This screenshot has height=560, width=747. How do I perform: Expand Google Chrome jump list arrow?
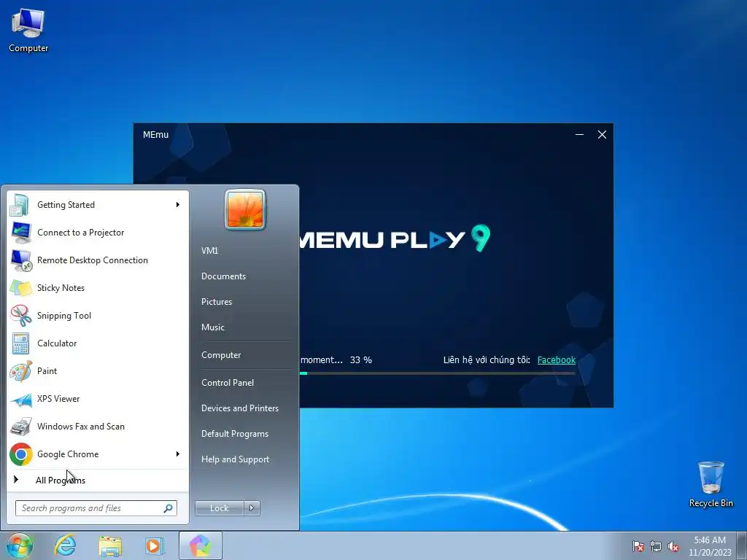[178, 454]
